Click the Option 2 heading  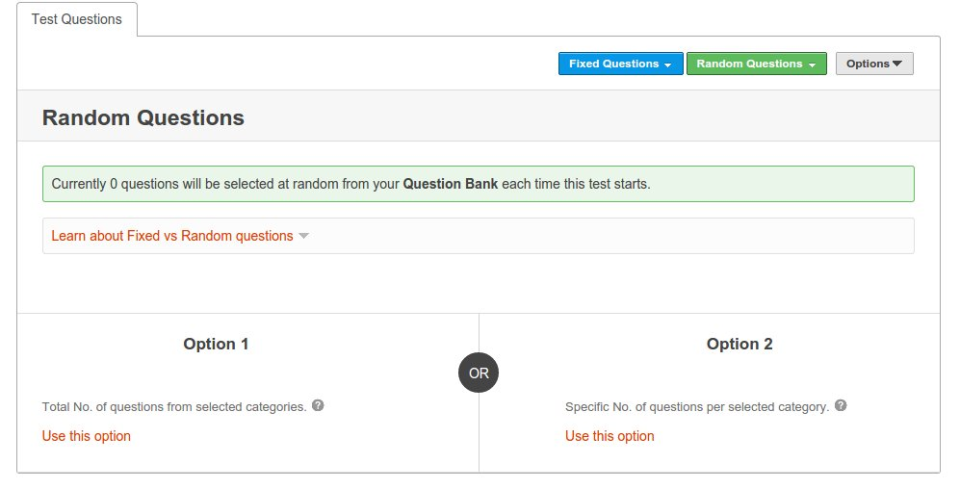740,344
